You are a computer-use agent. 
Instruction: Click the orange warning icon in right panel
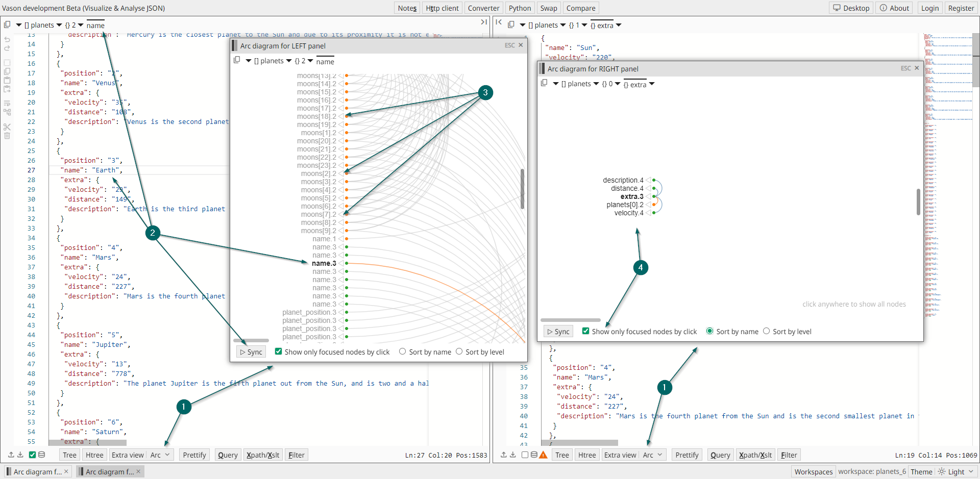pos(543,455)
